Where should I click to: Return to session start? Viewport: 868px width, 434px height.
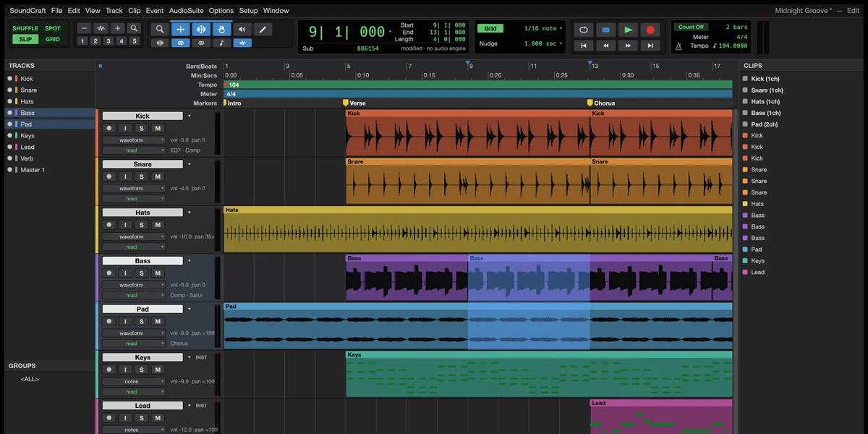point(583,46)
